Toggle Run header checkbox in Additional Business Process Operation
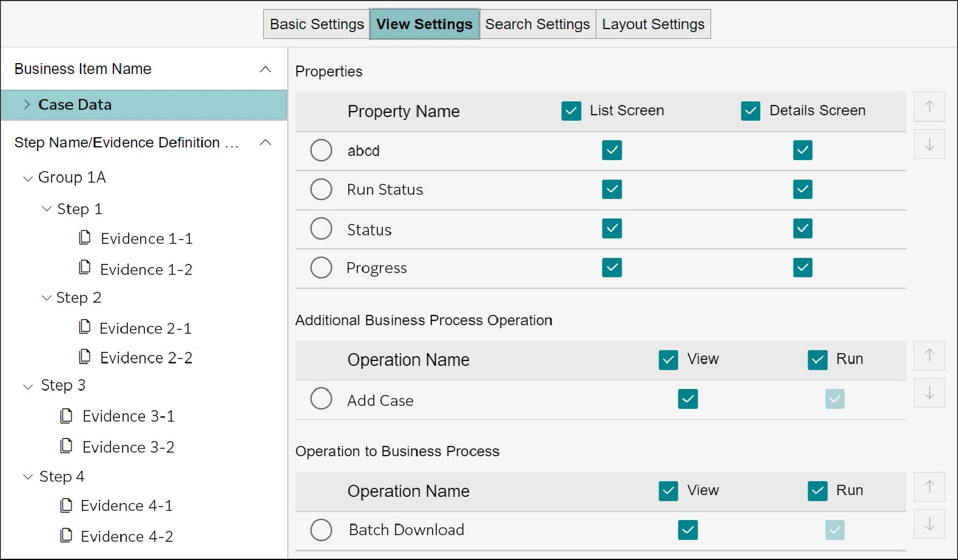958x560 pixels. pos(817,360)
